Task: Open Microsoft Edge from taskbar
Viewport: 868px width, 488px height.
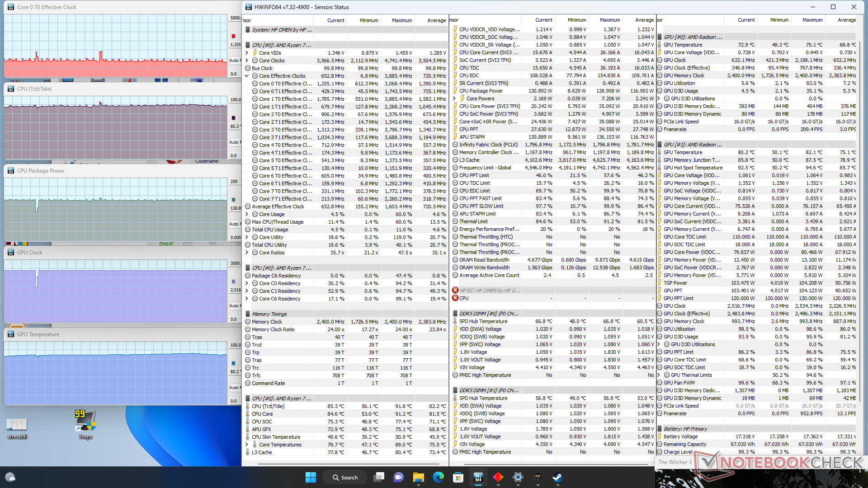Action: point(438,477)
